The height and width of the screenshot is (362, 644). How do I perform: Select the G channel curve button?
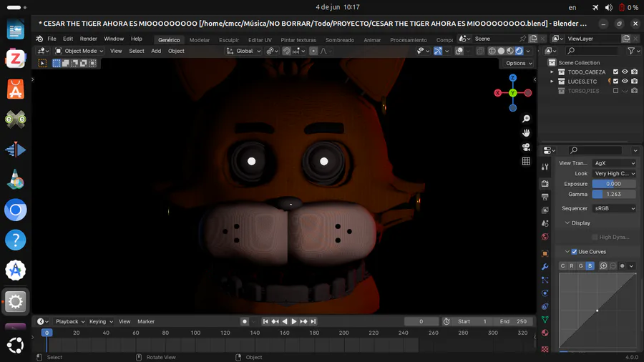(x=581, y=266)
